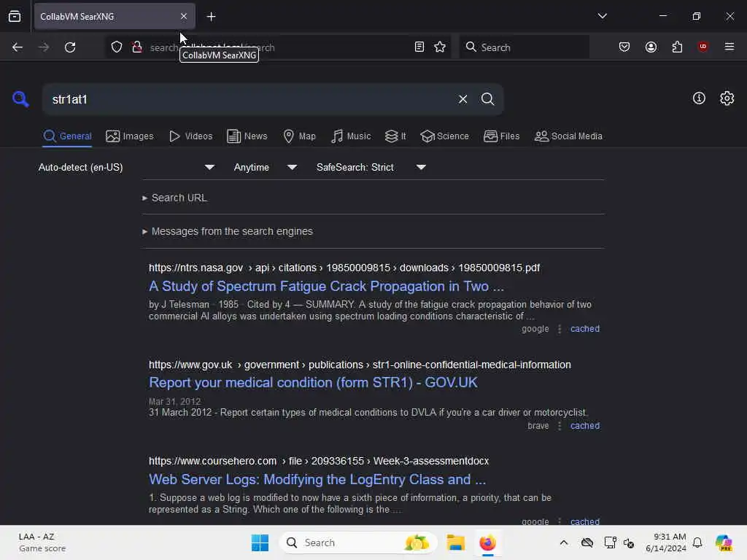Toggle reader view icon in address bar
The width and height of the screenshot is (747, 560).
coord(419,47)
